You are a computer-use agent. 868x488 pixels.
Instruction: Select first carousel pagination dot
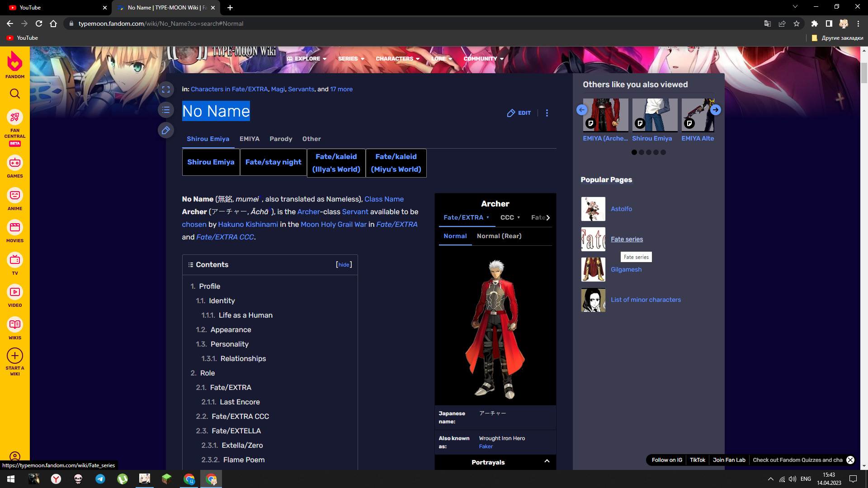(x=634, y=152)
